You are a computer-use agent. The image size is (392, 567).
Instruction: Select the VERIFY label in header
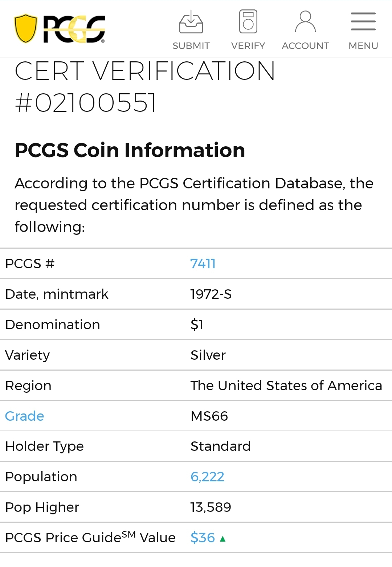[248, 46]
